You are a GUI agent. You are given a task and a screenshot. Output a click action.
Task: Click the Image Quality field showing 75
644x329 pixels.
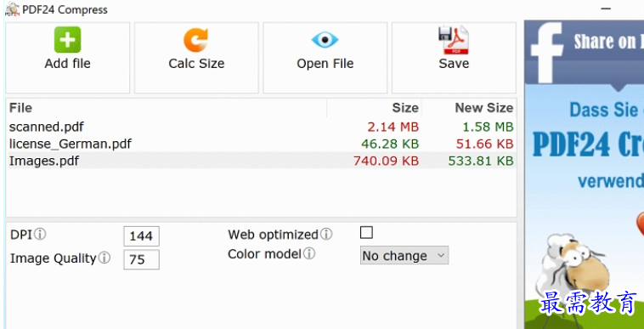[141, 259]
